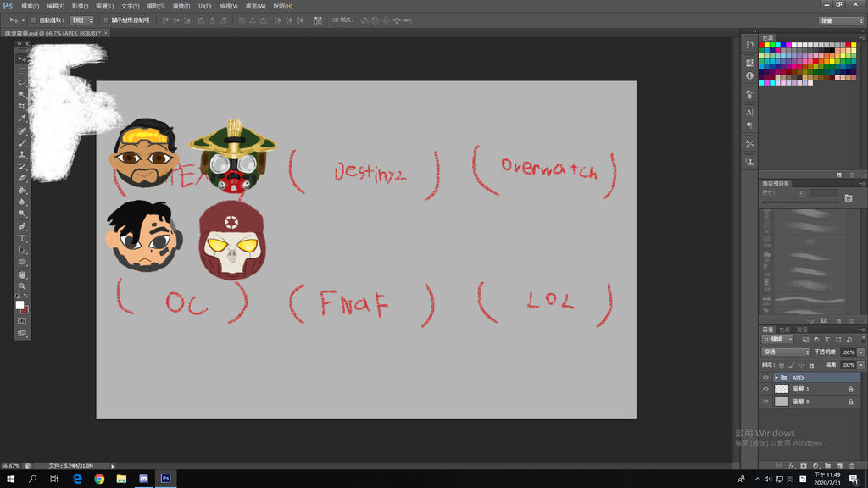Switch to the 路徑 paths tab
This screenshot has width=868, height=488.
point(802,330)
